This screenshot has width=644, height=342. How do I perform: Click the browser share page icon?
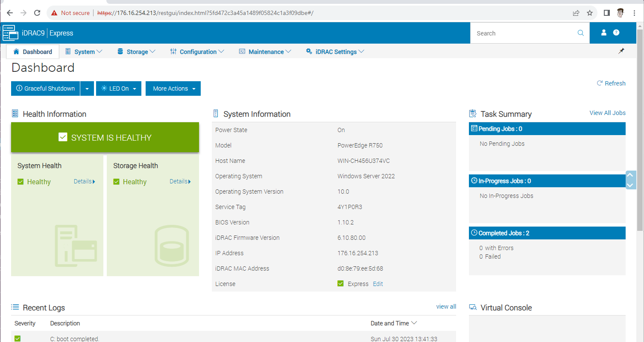(576, 13)
